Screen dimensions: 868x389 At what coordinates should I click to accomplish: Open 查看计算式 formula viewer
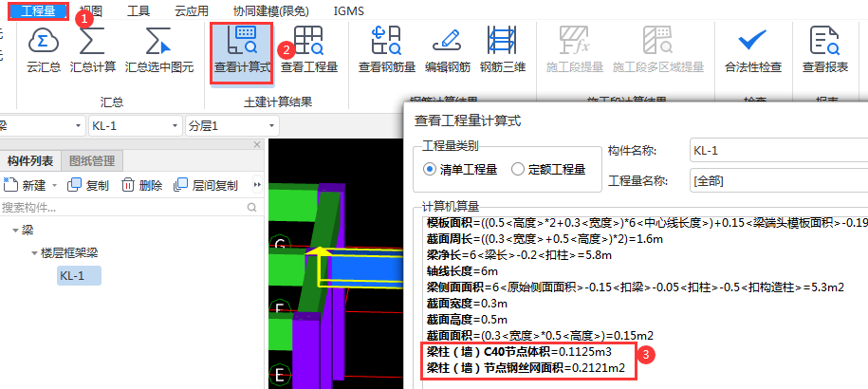[243, 52]
